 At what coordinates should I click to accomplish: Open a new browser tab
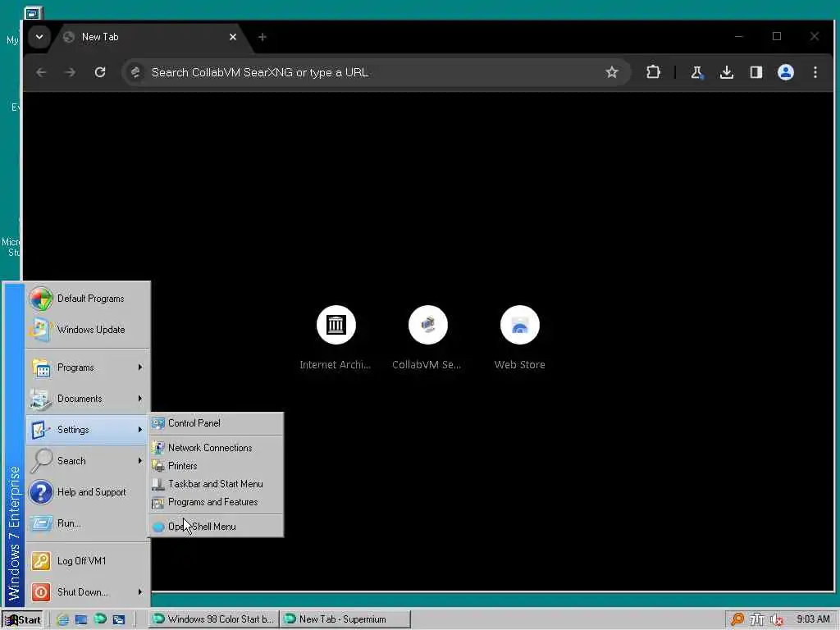click(262, 37)
